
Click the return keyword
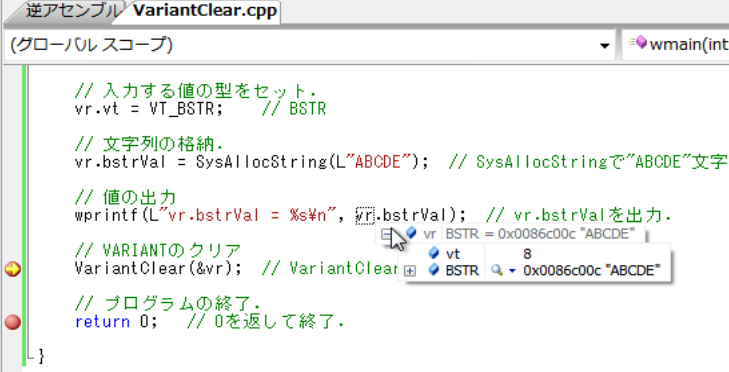pyautogui.click(x=102, y=321)
